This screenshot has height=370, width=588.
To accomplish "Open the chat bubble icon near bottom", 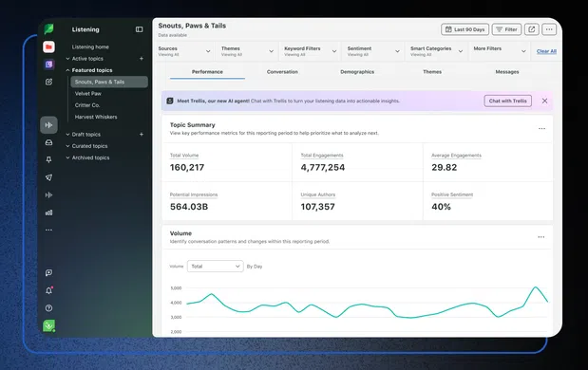I will (48, 272).
